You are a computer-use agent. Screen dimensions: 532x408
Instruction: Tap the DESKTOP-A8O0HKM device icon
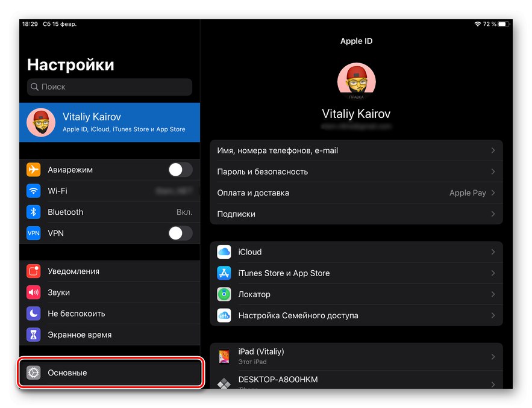coord(224,383)
